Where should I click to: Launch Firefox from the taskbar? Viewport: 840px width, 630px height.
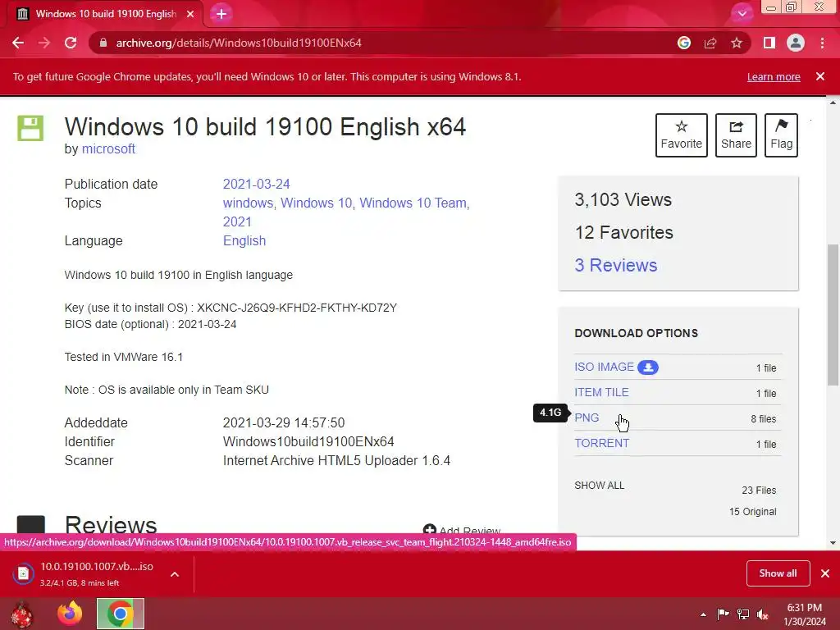click(x=71, y=614)
